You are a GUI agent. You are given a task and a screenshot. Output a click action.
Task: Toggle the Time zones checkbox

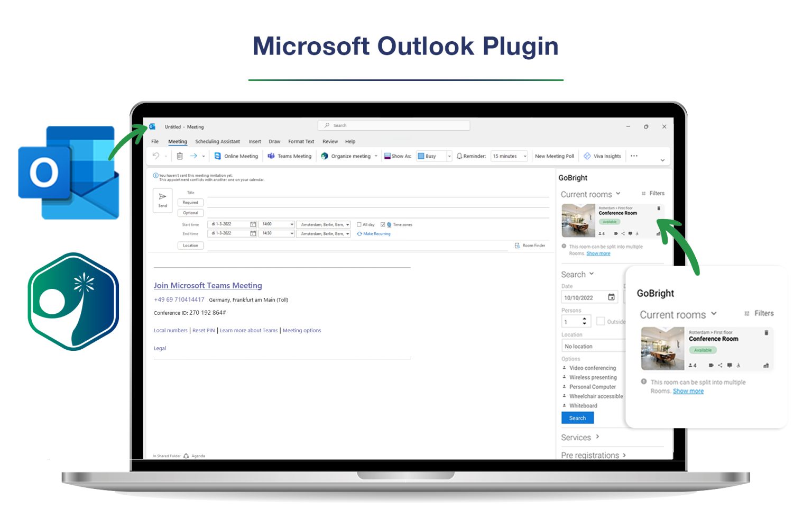[384, 224]
